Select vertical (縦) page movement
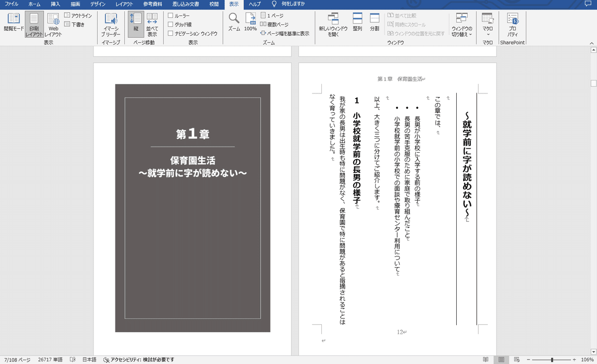 136,25
